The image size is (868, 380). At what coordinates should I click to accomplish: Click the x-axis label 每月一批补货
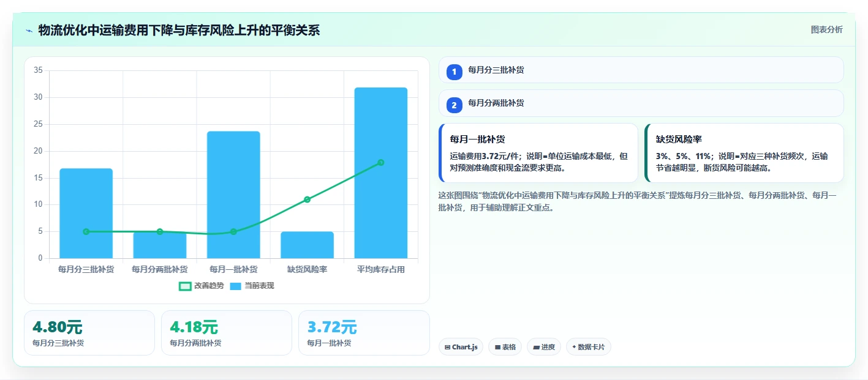[x=233, y=269]
